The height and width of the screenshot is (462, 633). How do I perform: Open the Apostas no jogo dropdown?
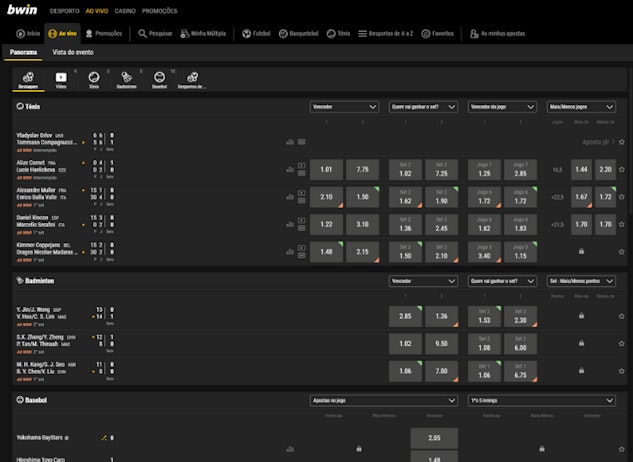click(384, 401)
